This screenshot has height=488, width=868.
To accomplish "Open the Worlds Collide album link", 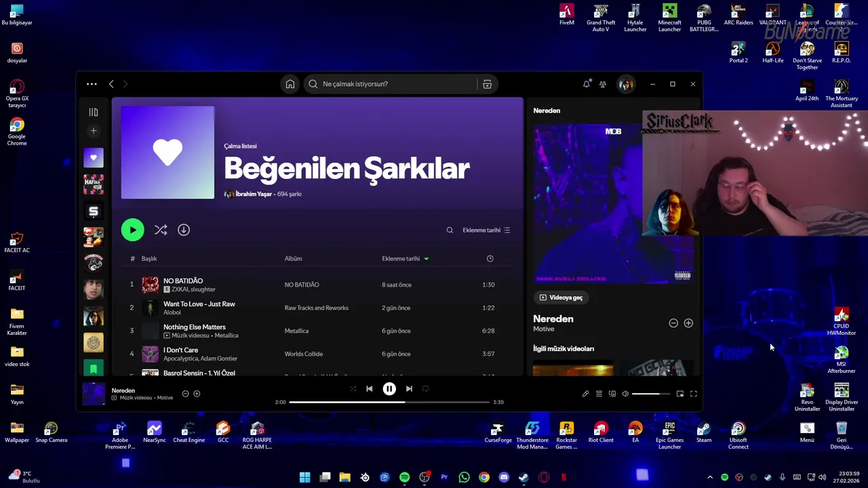I will coord(304,354).
